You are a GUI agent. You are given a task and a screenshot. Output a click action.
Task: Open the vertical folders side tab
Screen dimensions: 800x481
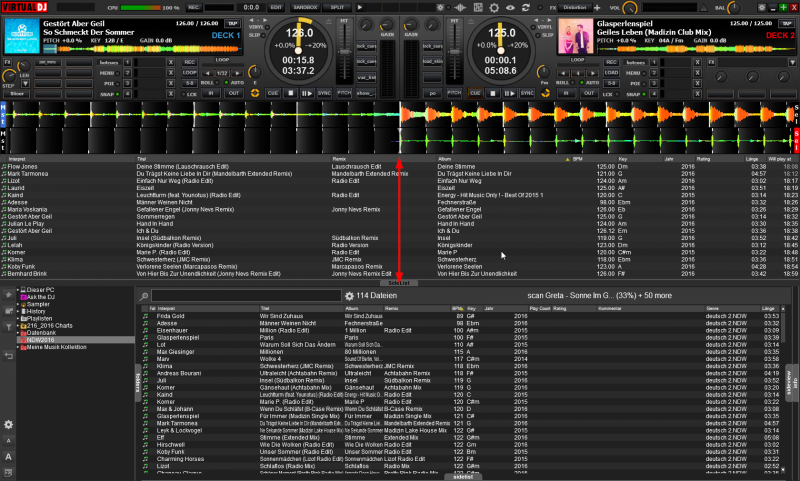(x=138, y=383)
